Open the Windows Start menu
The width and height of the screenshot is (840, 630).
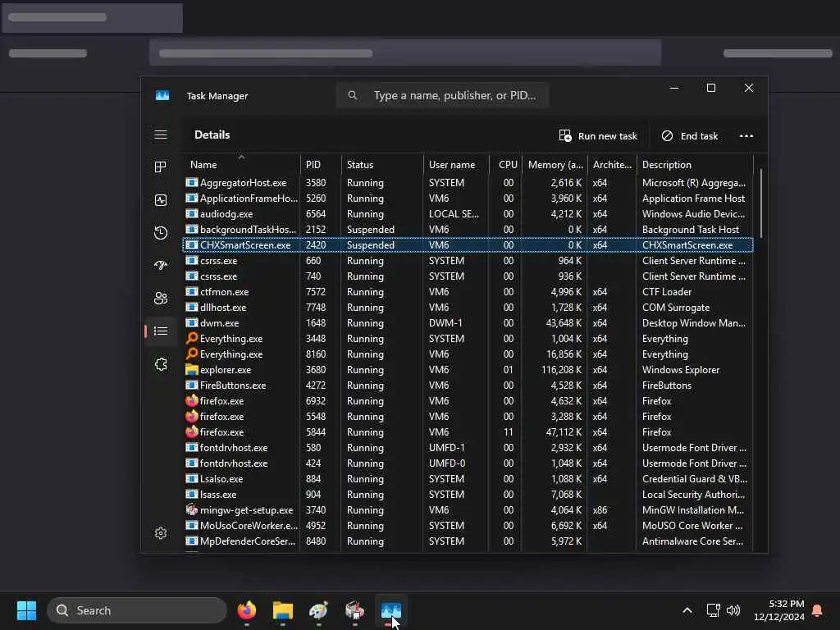coord(27,610)
